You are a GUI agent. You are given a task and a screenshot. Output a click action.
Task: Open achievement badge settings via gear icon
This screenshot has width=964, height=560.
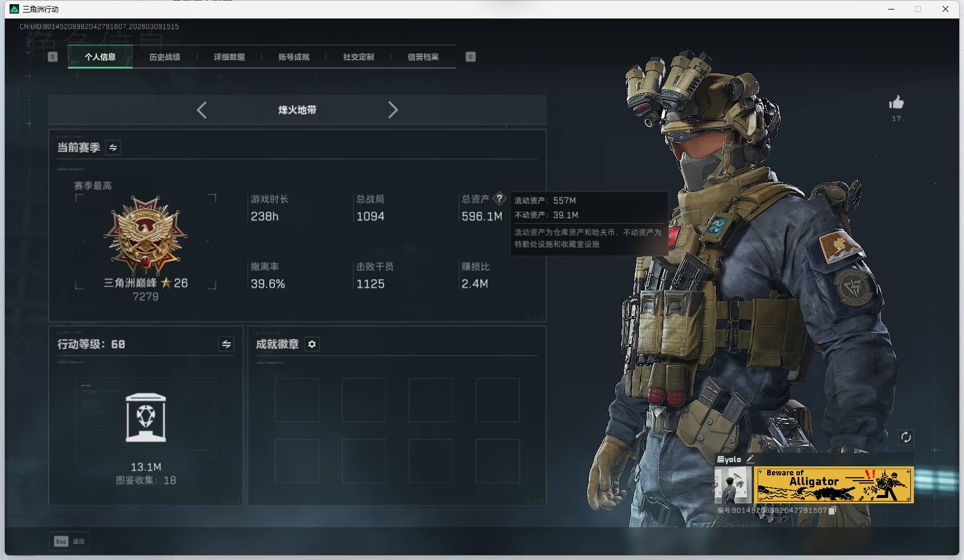coord(311,344)
